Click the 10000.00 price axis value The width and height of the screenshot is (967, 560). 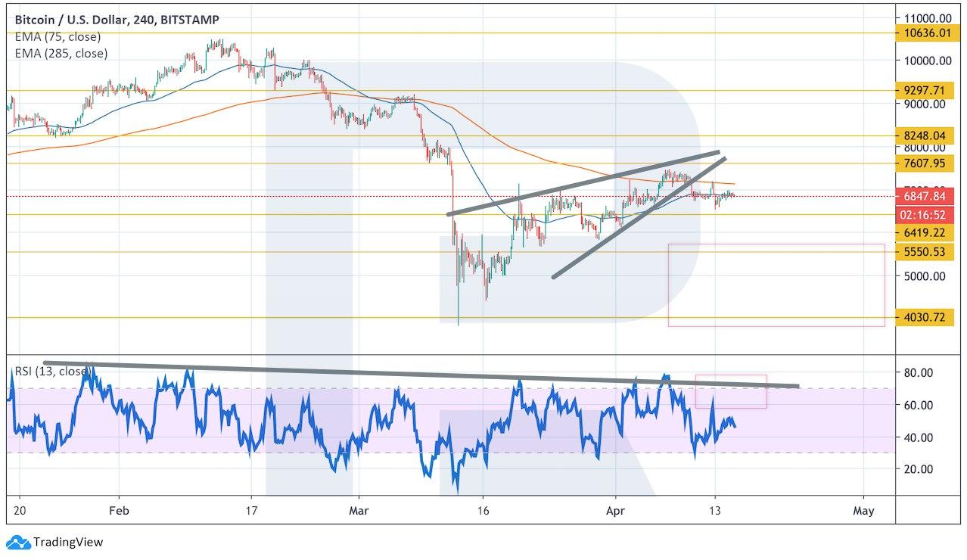(928, 61)
